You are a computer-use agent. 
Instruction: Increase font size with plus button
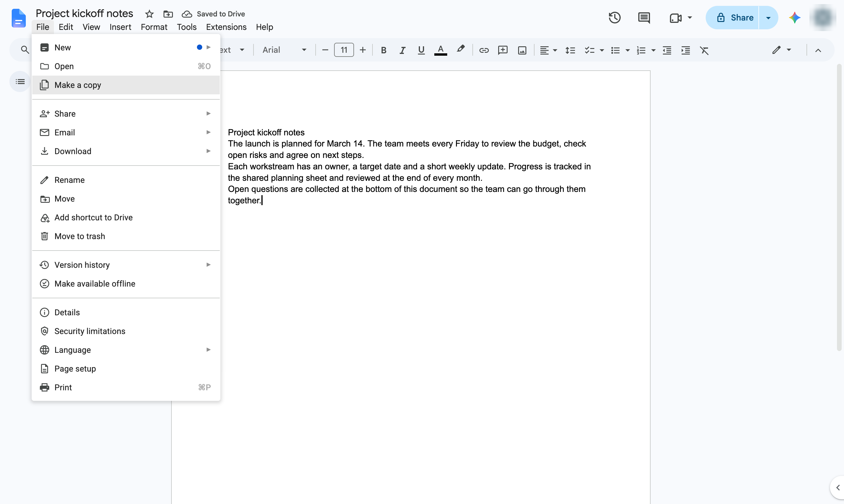click(363, 50)
